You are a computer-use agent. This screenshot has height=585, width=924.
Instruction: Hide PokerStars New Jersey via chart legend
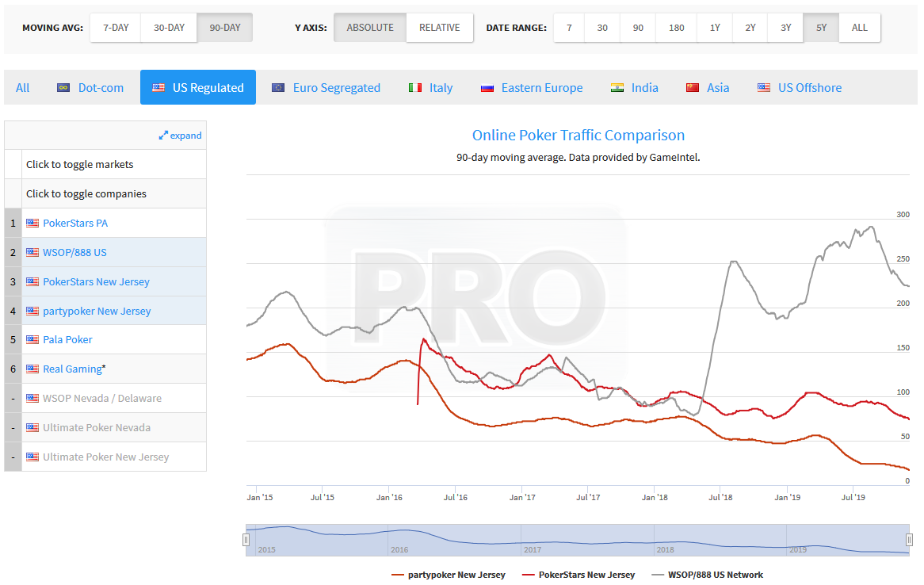click(578, 575)
